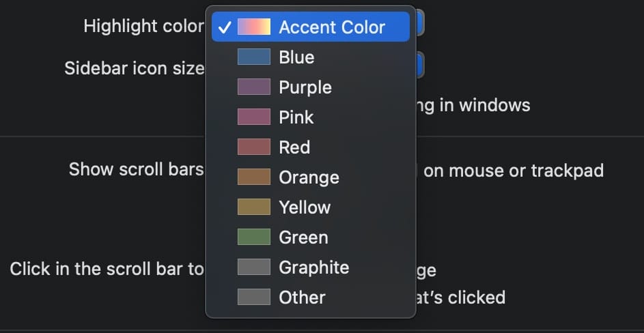
Task: Click the multicolor Accent Color gradient swatch
Action: click(x=254, y=27)
